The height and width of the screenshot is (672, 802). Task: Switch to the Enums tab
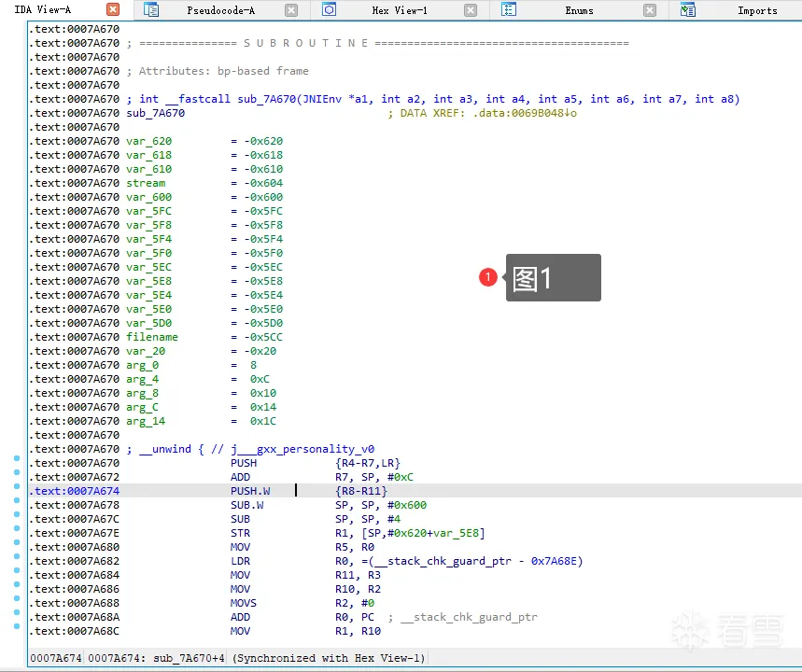click(579, 10)
